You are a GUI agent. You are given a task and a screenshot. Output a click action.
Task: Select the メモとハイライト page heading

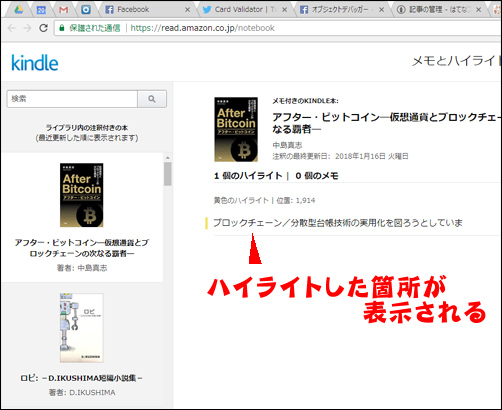[457, 61]
